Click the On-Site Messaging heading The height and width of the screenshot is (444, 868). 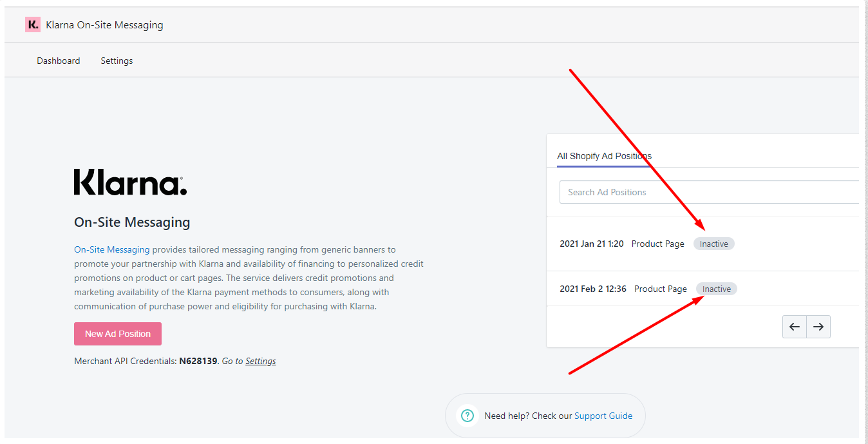click(132, 222)
